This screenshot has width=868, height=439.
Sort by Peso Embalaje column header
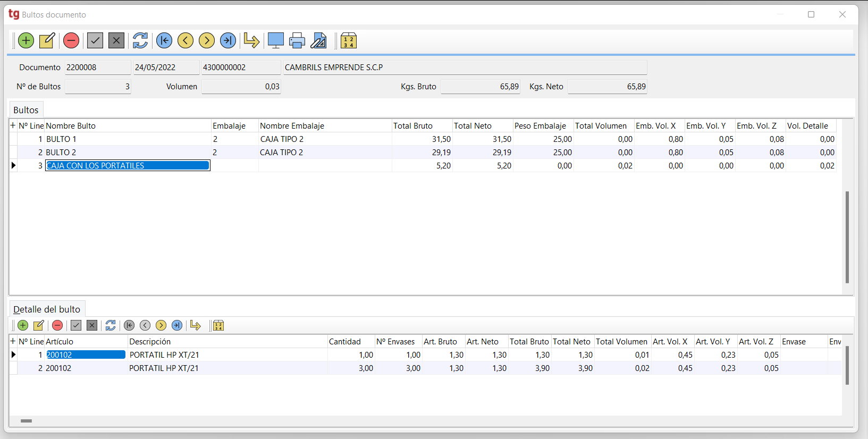pos(543,126)
